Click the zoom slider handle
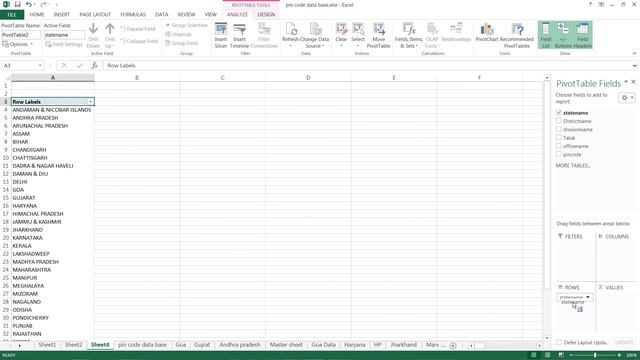The width and height of the screenshot is (640, 360). pyautogui.click(x=595, y=355)
